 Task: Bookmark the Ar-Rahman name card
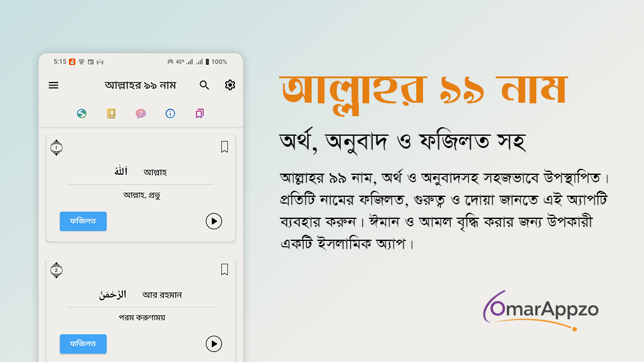pos(224,269)
